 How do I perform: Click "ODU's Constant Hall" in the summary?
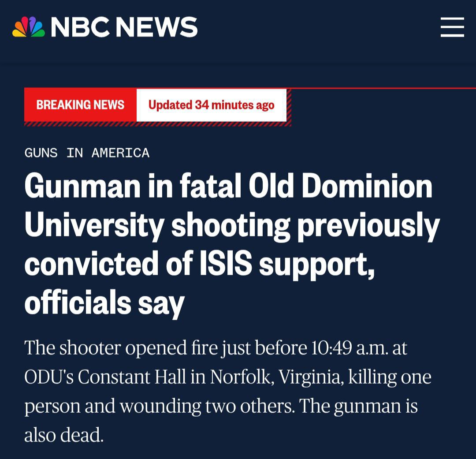pyautogui.click(x=105, y=377)
